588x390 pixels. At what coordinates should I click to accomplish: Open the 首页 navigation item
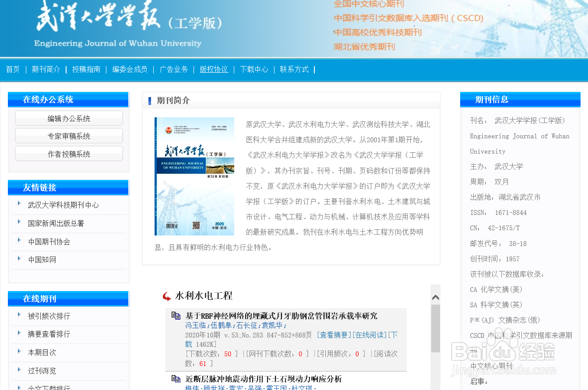[x=13, y=69]
